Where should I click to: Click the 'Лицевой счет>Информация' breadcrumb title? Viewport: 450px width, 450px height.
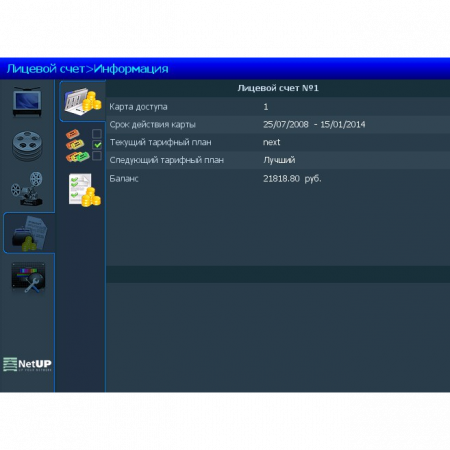point(87,69)
